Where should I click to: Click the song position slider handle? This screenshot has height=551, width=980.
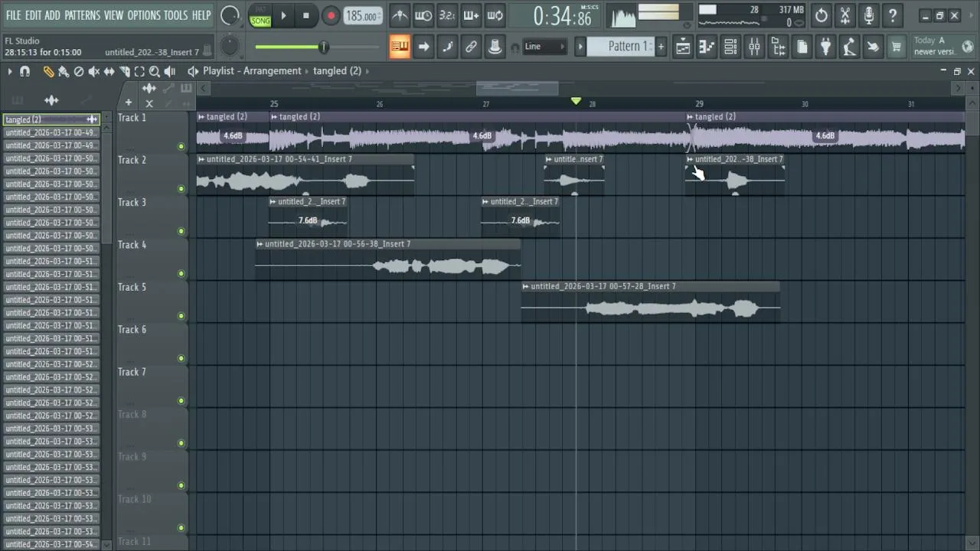click(324, 47)
